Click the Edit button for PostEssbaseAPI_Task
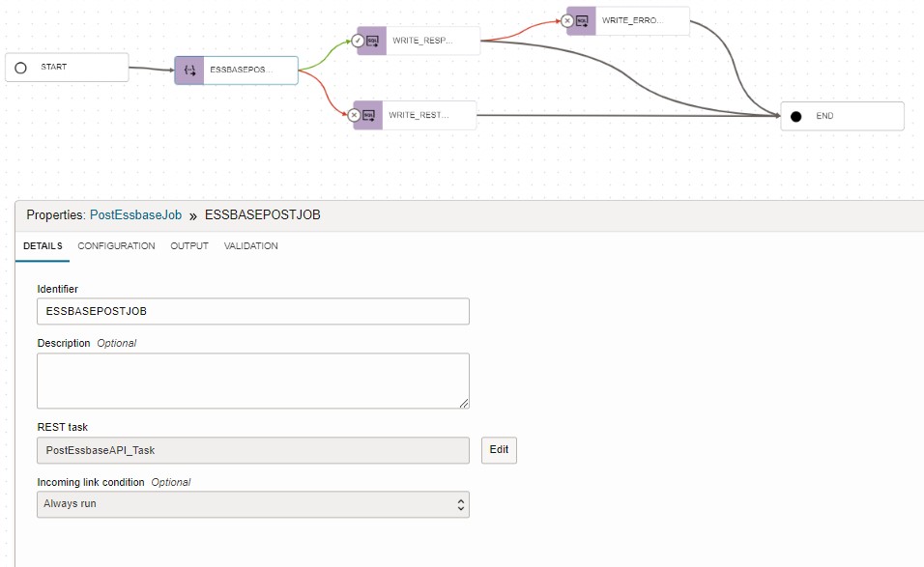 [498, 450]
